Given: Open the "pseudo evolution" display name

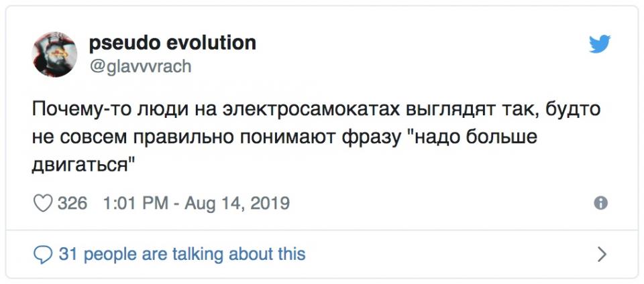Looking at the screenshot, I should [x=172, y=43].
